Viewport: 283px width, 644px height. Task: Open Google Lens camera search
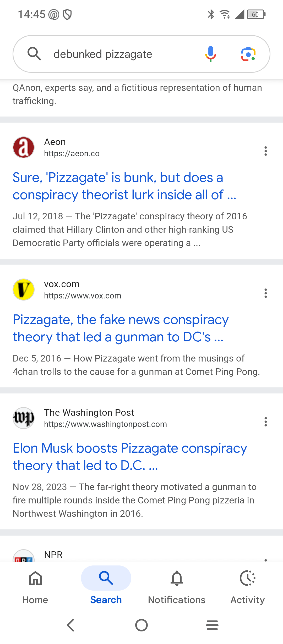248,54
